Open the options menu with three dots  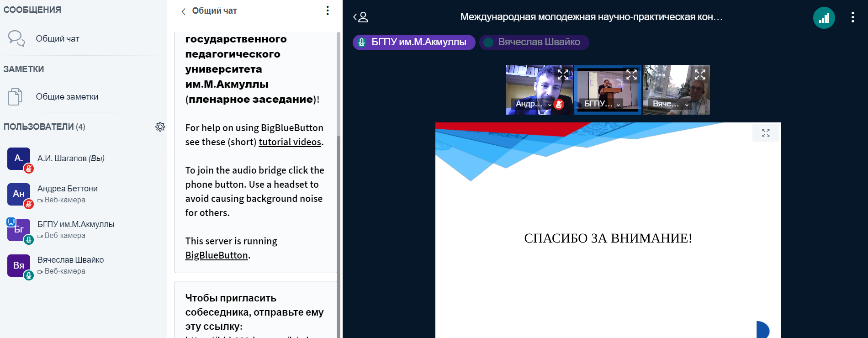point(852,17)
